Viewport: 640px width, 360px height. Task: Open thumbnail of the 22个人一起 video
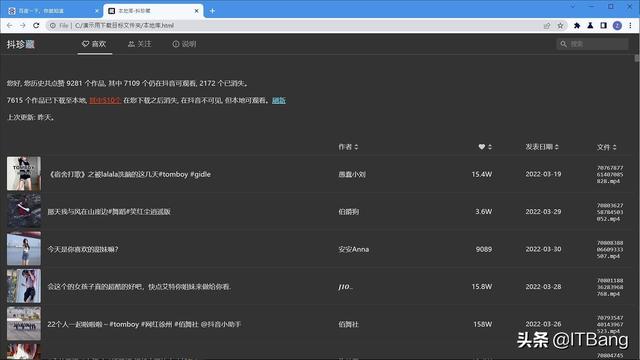tap(24, 324)
